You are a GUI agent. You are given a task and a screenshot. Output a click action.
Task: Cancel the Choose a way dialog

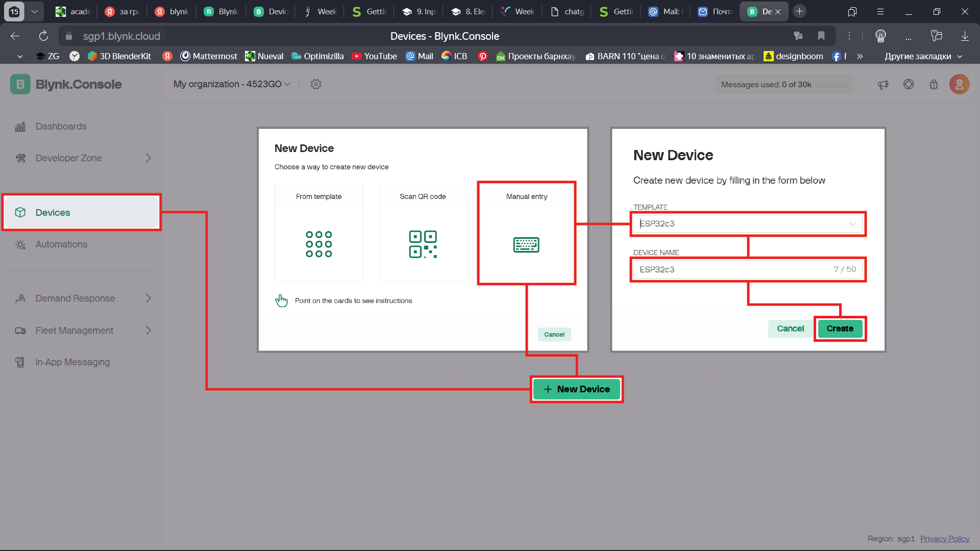click(x=554, y=335)
